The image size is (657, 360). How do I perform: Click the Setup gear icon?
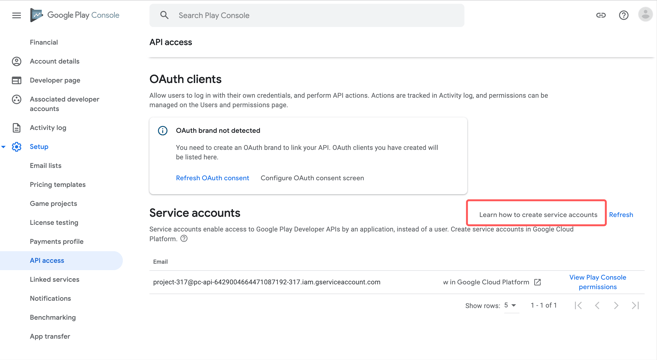pos(16,147)
